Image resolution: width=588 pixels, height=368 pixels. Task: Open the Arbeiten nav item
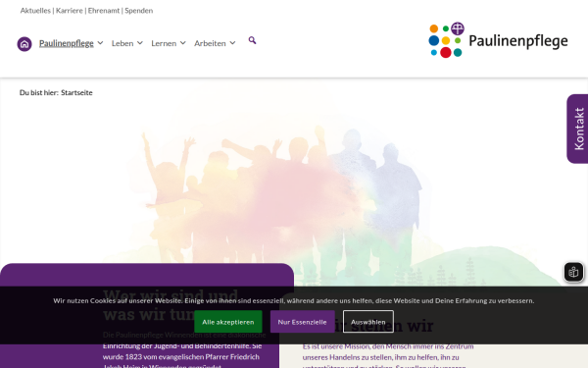210,43
